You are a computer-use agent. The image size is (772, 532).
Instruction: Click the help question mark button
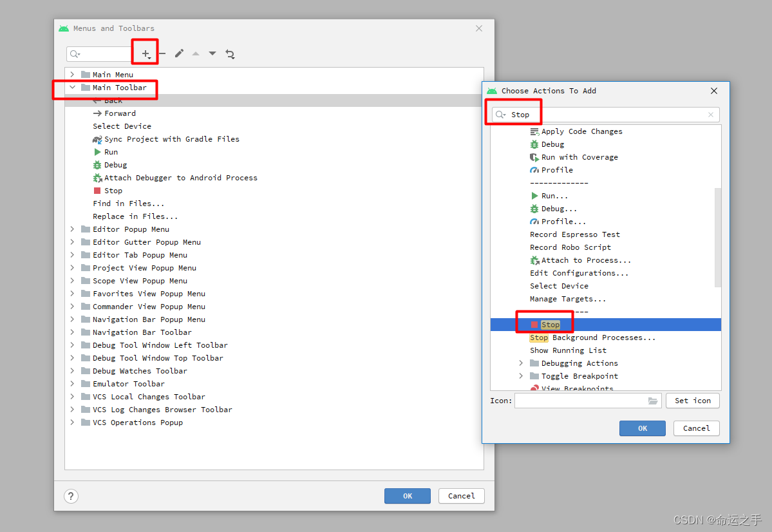71,496
